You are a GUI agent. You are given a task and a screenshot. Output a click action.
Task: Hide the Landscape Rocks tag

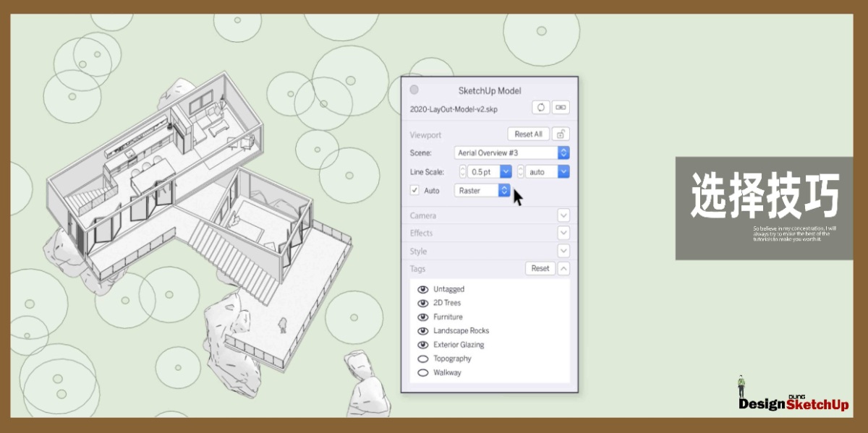coord(423,330)
